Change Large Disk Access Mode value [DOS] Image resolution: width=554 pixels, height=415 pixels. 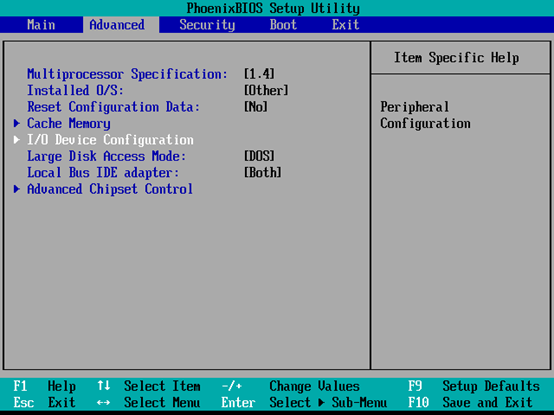click(x=259, y=156)
